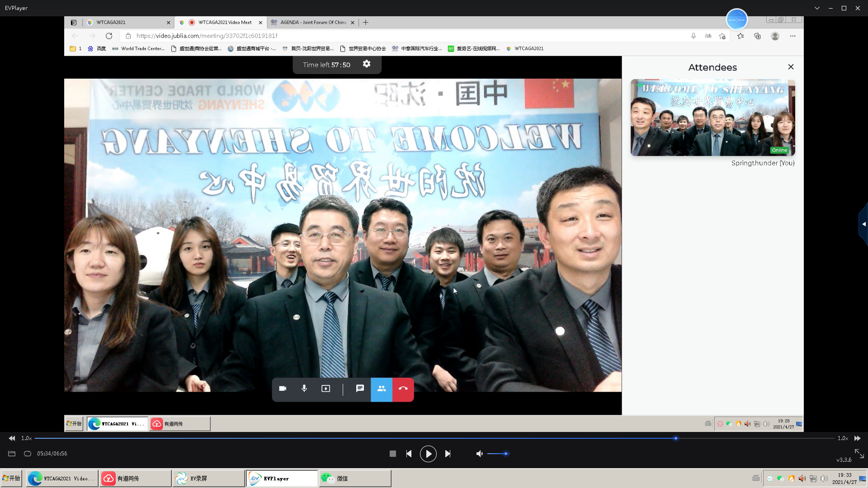
Task: Switch to AGENDA - Joint Forum tab
Action: [x=313, y=22]
